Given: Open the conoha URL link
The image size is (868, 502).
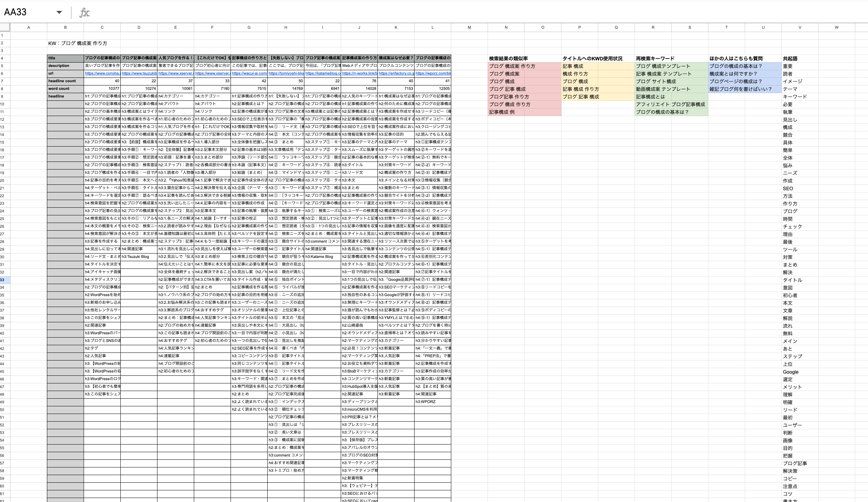Looking at the screenshot, I should pos(102,73).
